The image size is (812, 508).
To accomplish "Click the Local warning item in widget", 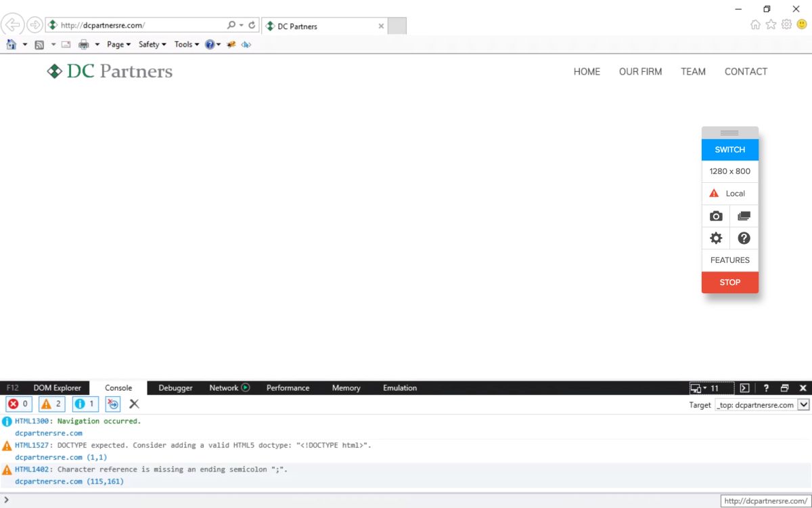I will [x=730, y=194].
